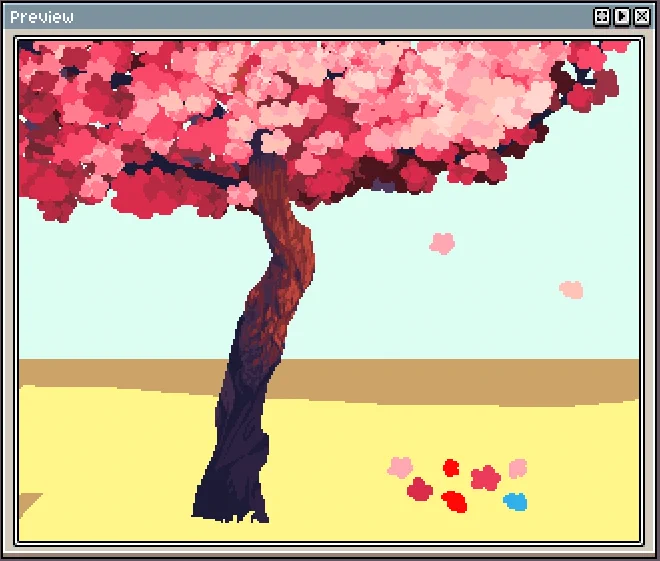Click the Preview title bar label

click(42, 17)
